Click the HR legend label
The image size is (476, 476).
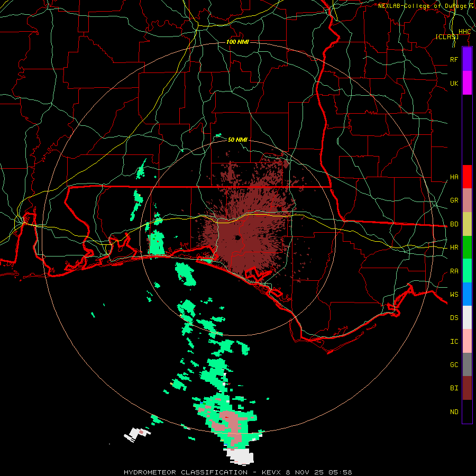454,248
